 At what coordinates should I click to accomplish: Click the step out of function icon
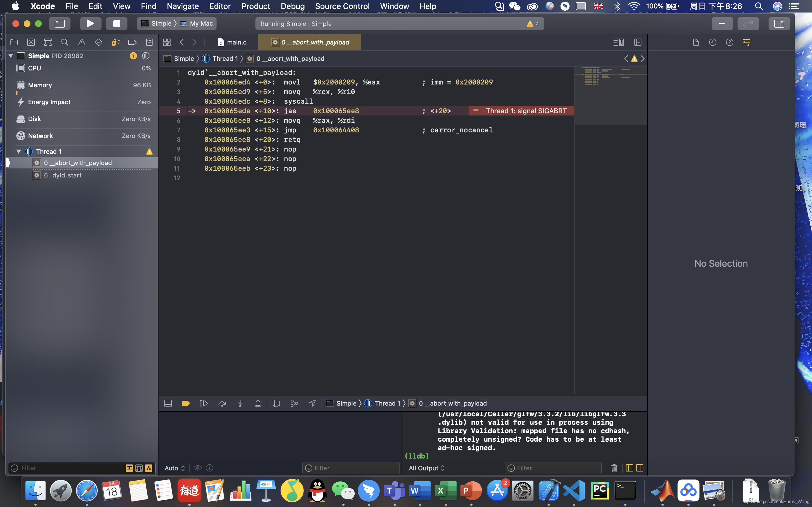click(258, 404)
